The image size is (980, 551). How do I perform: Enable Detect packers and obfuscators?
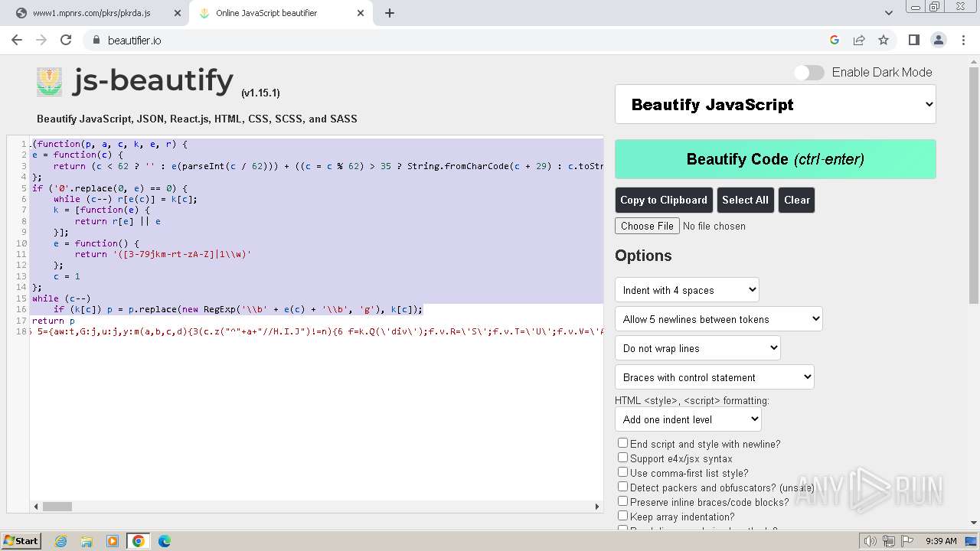click(622, 487)
